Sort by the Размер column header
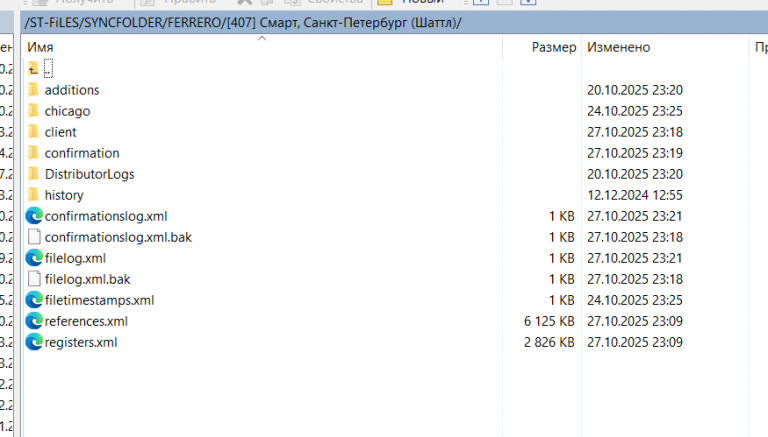Image resolution: width=768 pixels, height=437 pixels. pos(554,48)
